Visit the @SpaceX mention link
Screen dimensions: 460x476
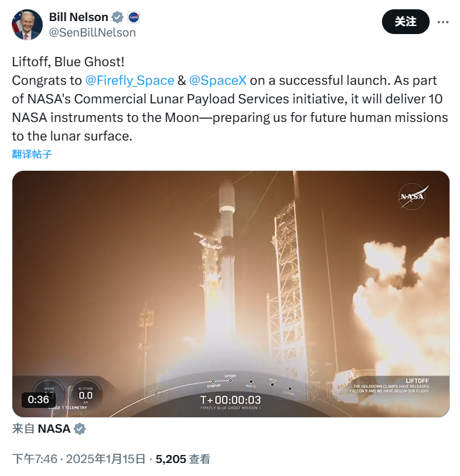tap(218, 80)
